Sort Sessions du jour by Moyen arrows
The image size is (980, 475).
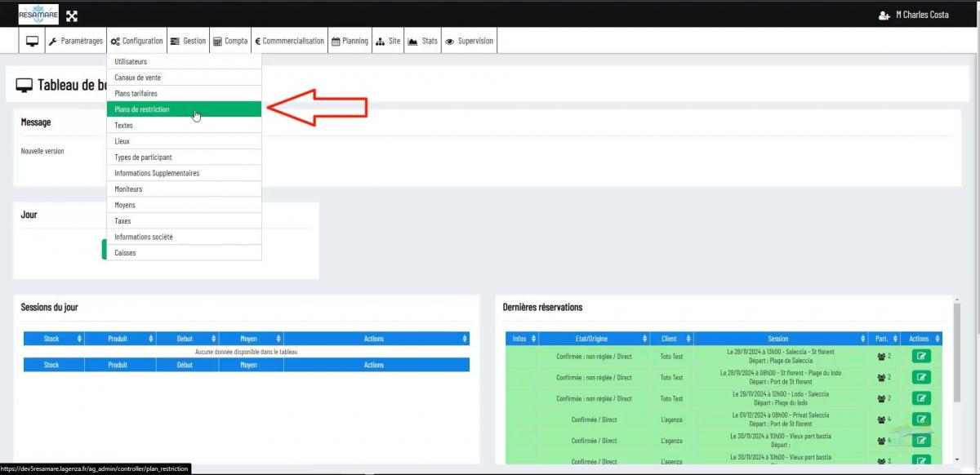(x=278, y=339)
